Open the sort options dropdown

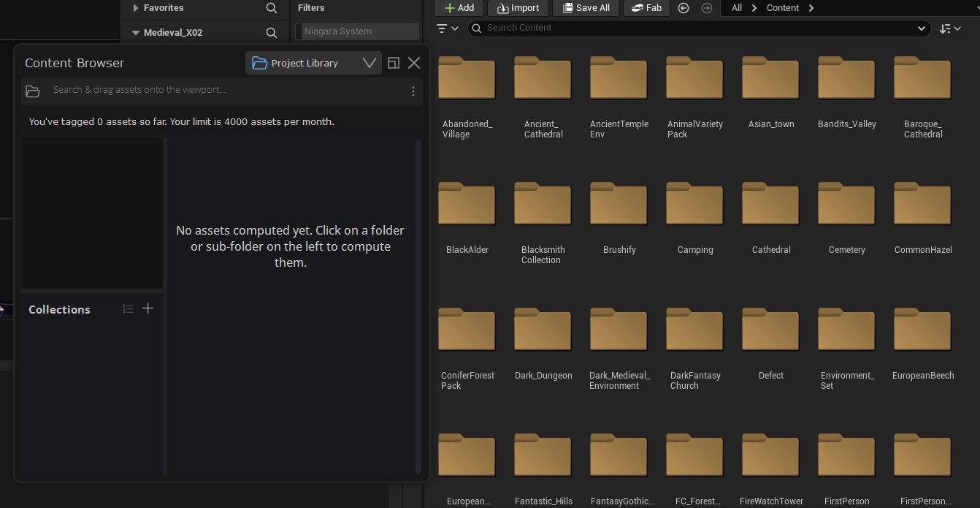[950, 29]
